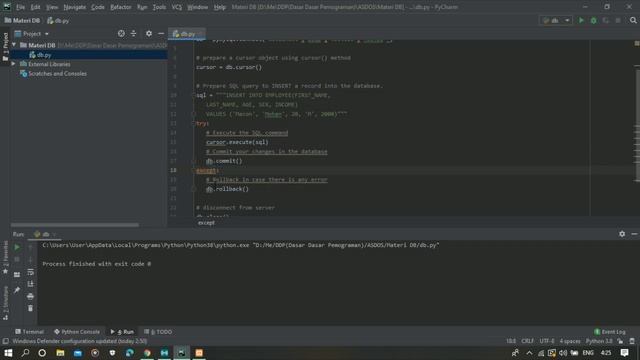This screenshot has height=360, width=640.
Task: Open the File menu
Action: point(20,7)
